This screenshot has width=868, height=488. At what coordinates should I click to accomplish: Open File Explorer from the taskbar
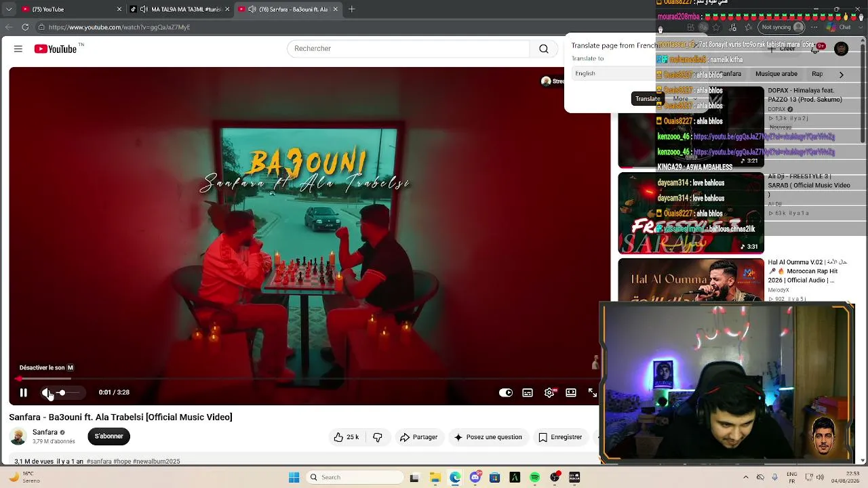tap(435, 477)
